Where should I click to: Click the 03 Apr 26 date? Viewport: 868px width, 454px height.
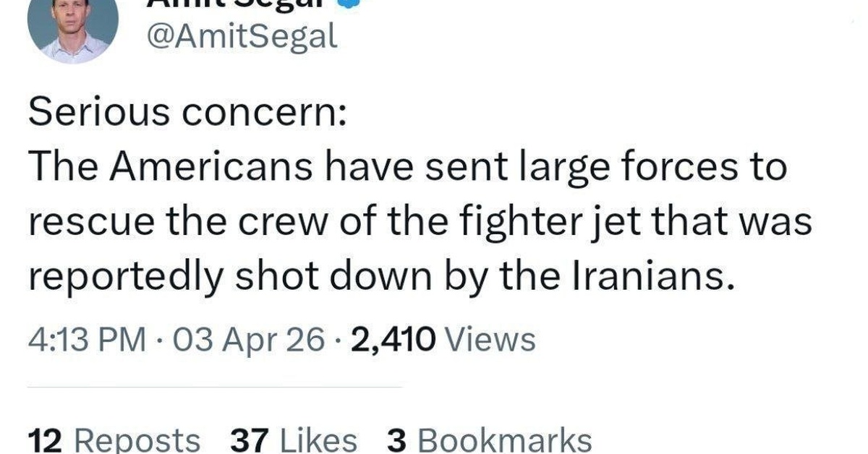[244, 339]
